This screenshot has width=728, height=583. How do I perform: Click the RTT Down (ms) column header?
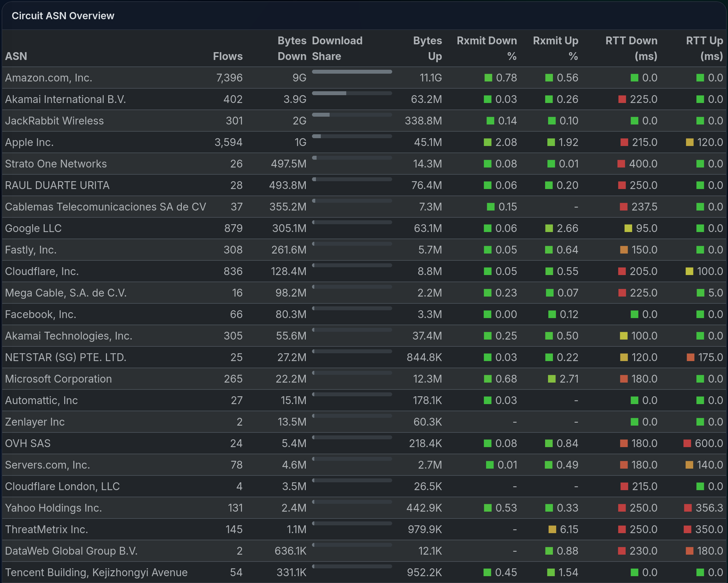631,48
